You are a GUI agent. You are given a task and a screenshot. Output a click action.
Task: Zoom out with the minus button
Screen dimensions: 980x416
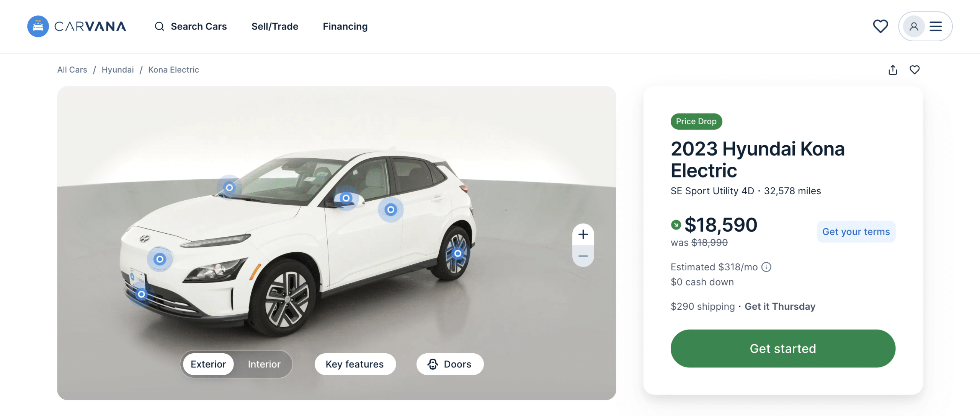(x=583, y=256)
